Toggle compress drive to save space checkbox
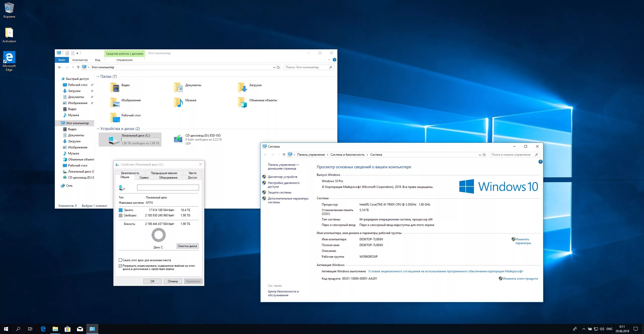This screenshot has height=334, width=644. (x=120, y=260)
